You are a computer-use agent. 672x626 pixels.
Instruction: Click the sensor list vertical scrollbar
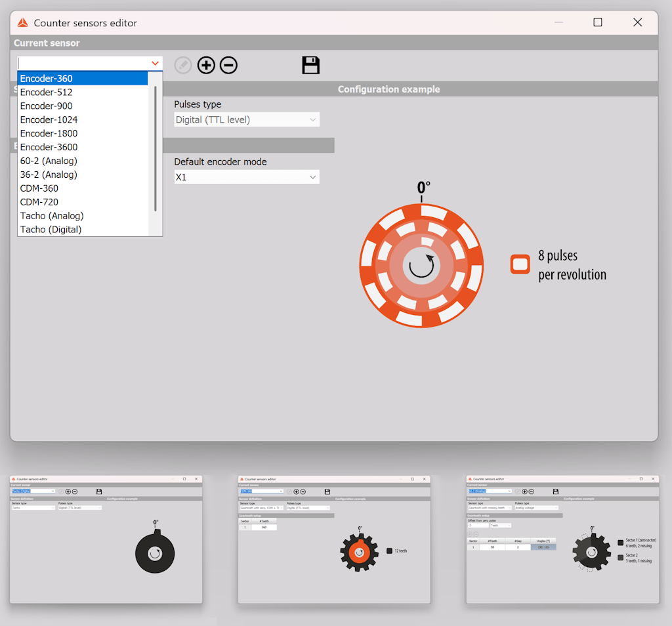[155, 149]
